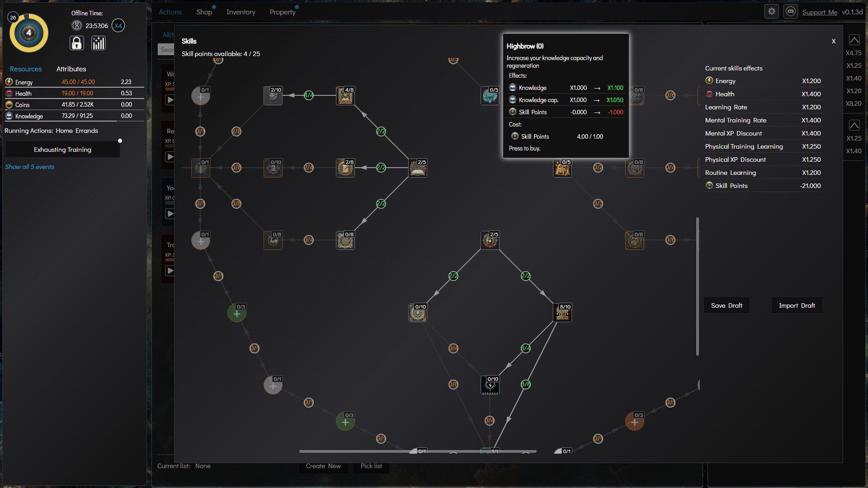Open the settings gear icon

tap(771, 11)
